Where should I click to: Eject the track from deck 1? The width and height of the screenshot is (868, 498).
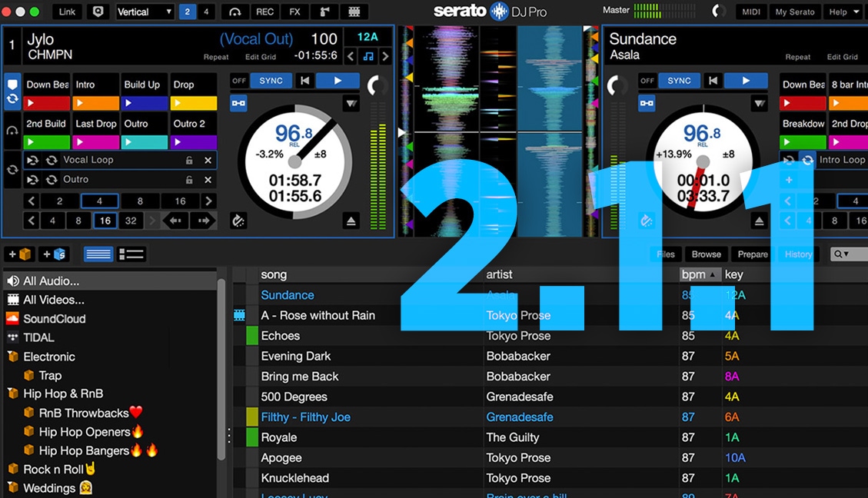(351, 221)
